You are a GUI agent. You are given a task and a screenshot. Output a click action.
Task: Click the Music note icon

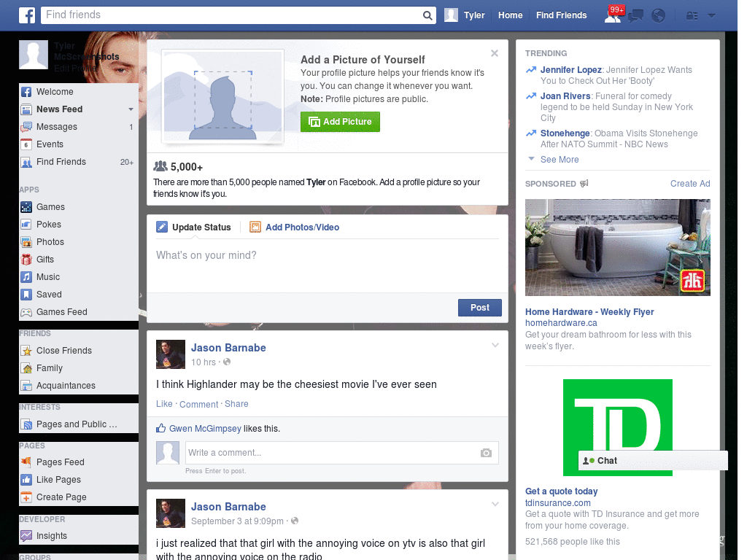pyautogui.click(x=27, y=277)
